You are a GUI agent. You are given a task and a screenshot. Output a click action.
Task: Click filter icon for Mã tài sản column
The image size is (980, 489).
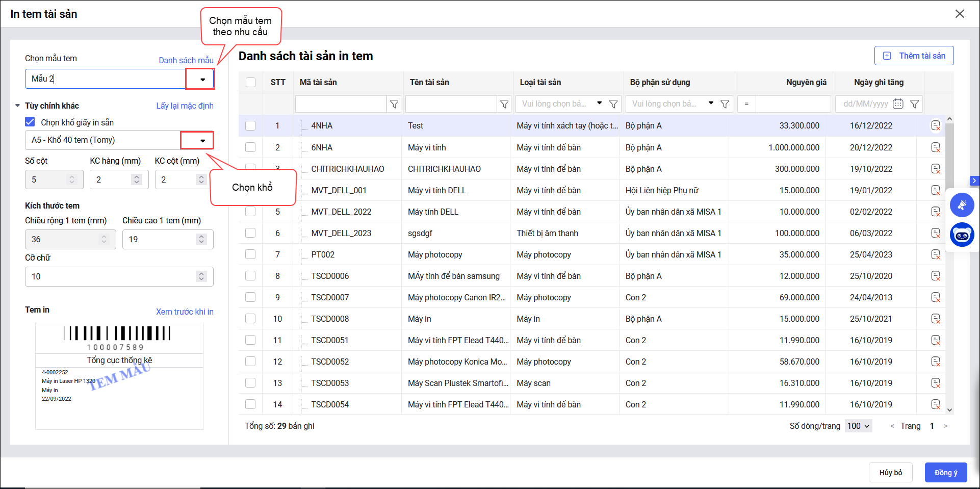point(394,104)
